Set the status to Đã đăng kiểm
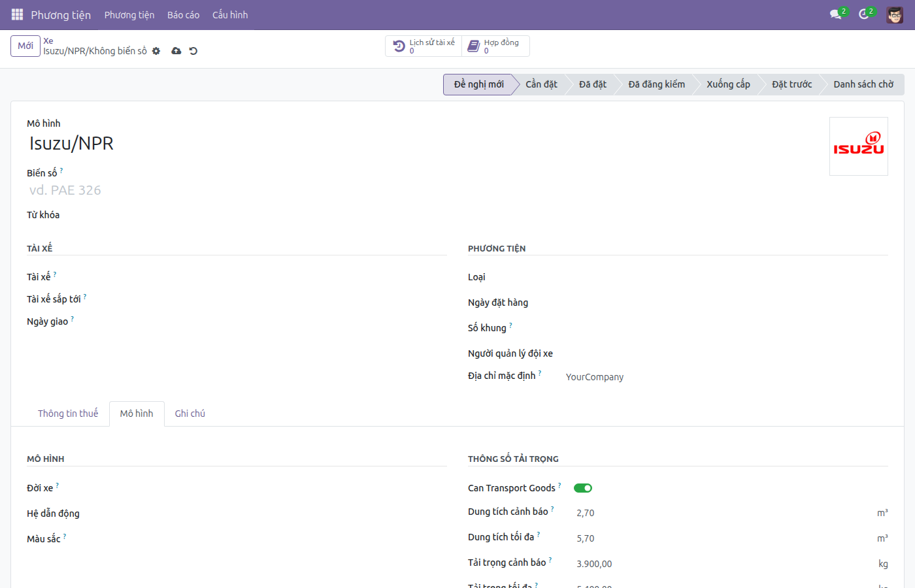 (x=656, y=84)
